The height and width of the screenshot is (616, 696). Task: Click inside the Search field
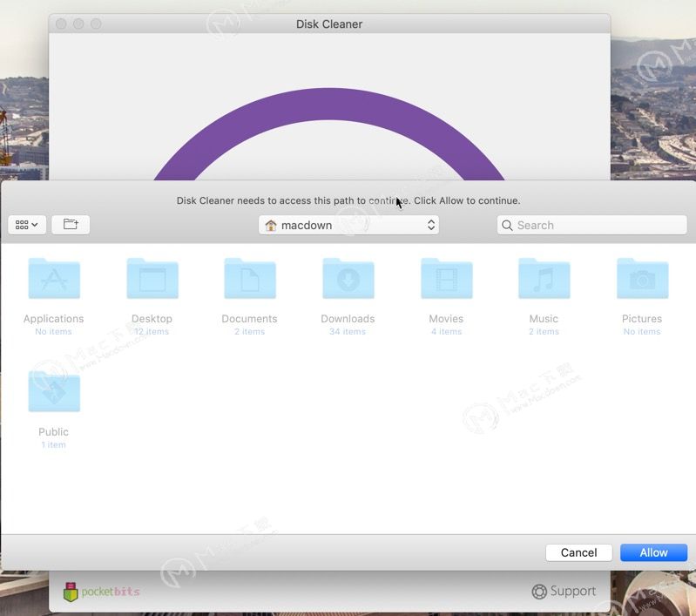click(591, 225)
